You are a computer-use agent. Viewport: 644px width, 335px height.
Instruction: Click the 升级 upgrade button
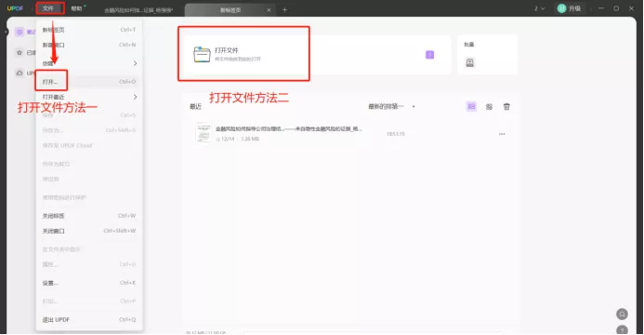coord(574,8)
